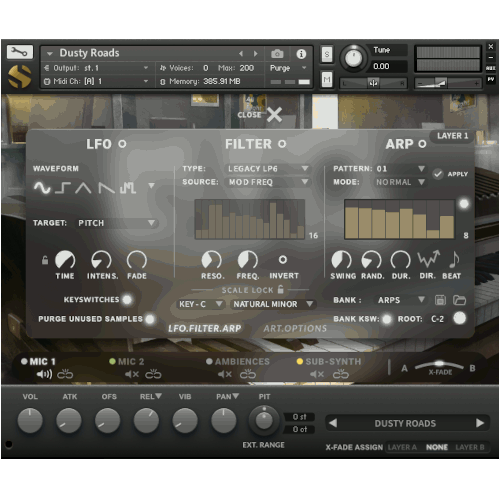This screenshot has height=500, width=500.
Task: Select the triangle LFO waveform
Action: pyautogui.click(x=83, y=188)
